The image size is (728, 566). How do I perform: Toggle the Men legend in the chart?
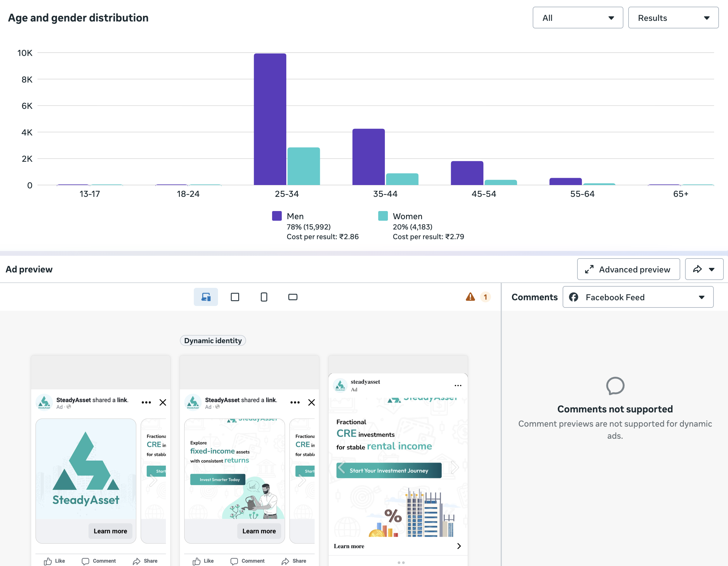coord(276,216)
